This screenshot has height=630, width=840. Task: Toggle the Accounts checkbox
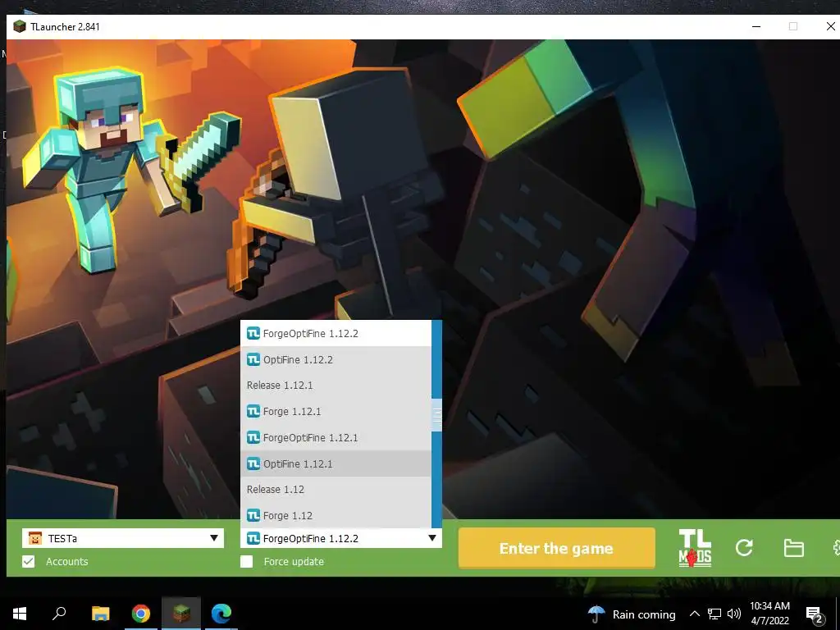pos(29,561)
